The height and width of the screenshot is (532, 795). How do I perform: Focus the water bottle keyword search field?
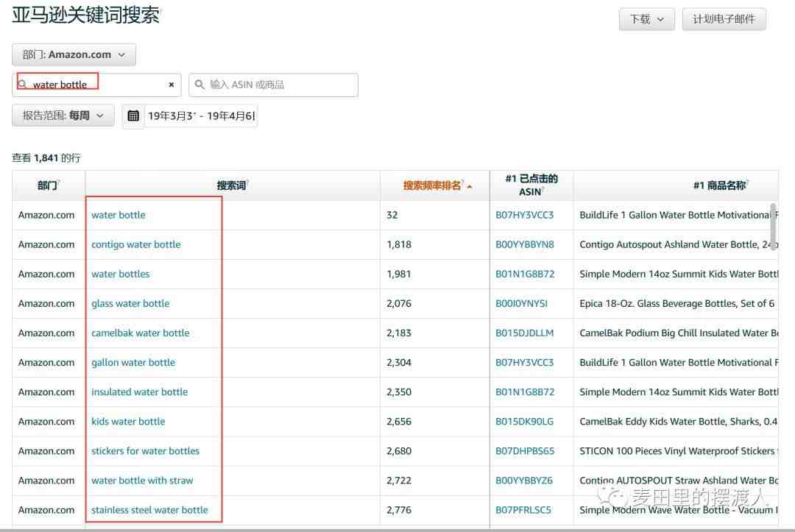96,85
